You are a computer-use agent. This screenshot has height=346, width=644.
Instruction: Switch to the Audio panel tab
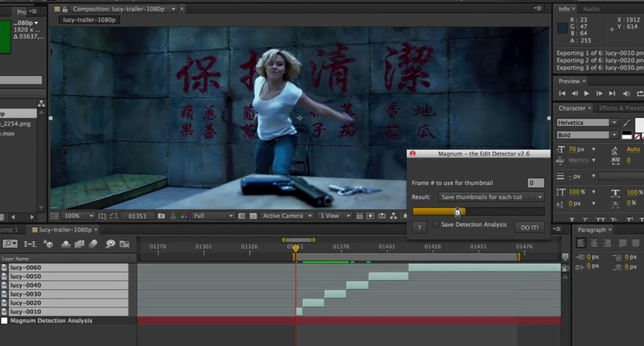(x=591, y=9)
